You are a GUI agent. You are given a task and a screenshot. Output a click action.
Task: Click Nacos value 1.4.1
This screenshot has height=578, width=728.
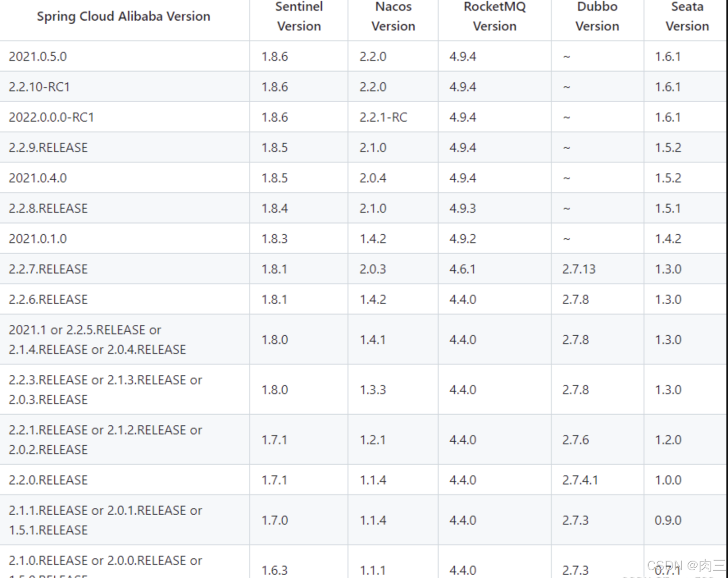(x=373, y=339)
